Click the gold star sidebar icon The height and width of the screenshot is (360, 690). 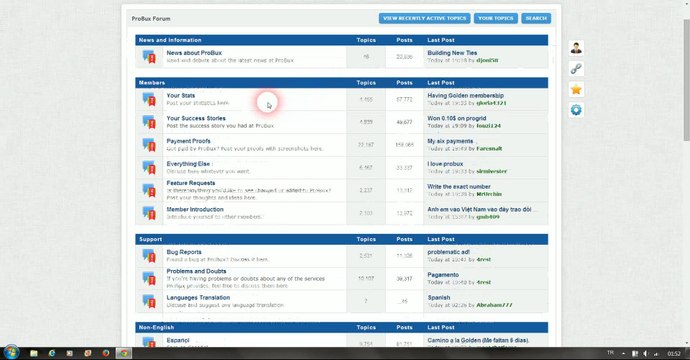click(576, 90)
